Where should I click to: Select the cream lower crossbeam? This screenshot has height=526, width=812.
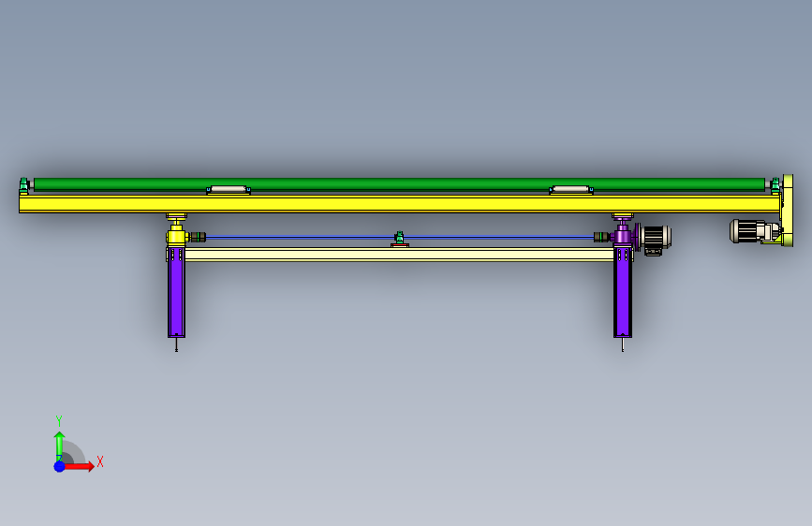pyautogui.click(x=399, y=255)
